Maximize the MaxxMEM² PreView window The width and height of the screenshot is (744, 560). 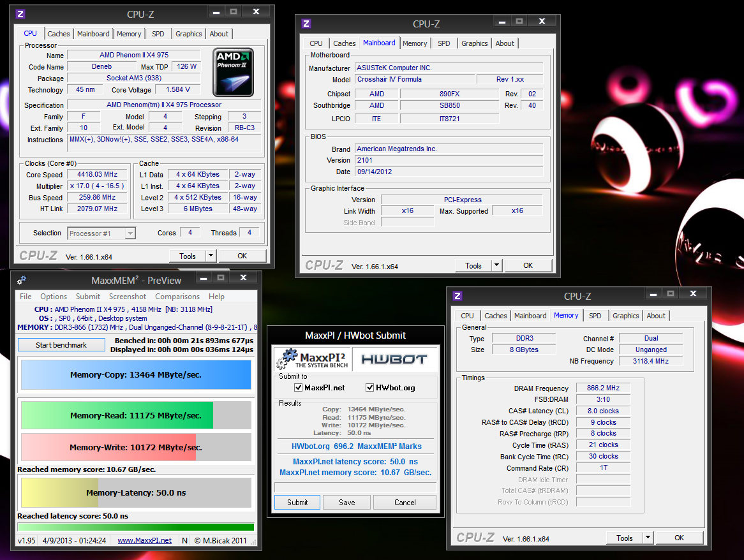pyautogui.click(x=221, y=278)
